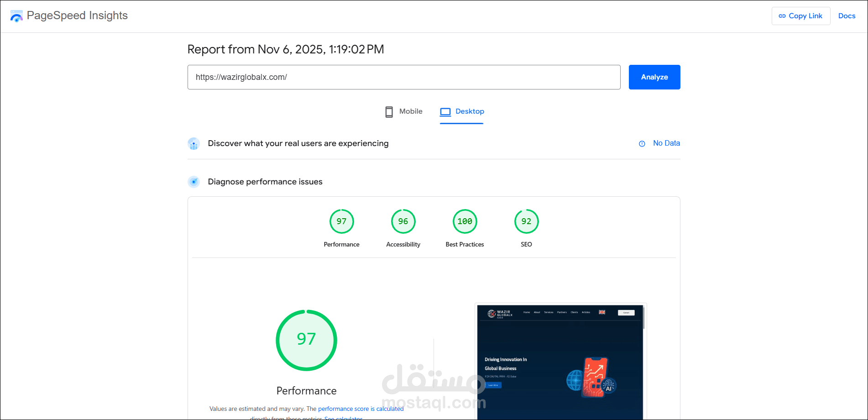Click the info icon beside No Data
This screenshot has width=868, height=420.
point(642,143)
